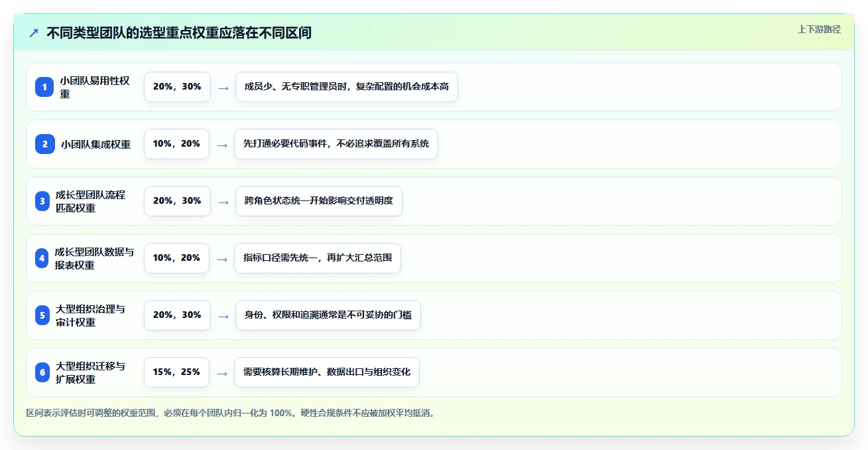Select the 小团队易用性权重 label

tap(95, 87)
